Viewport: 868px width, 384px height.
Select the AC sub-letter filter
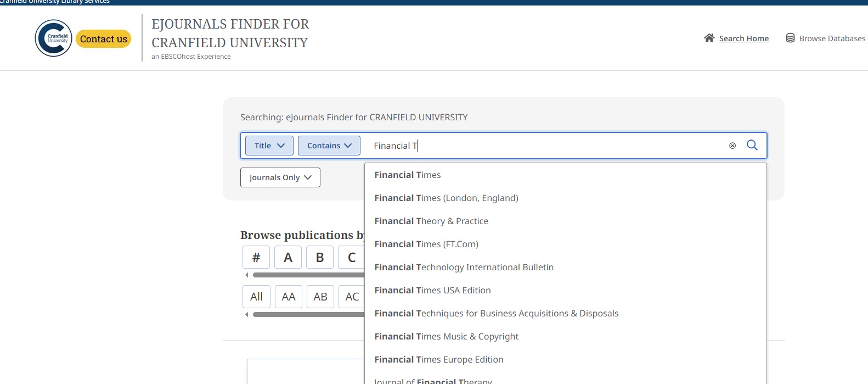click(x=352, y=297)
